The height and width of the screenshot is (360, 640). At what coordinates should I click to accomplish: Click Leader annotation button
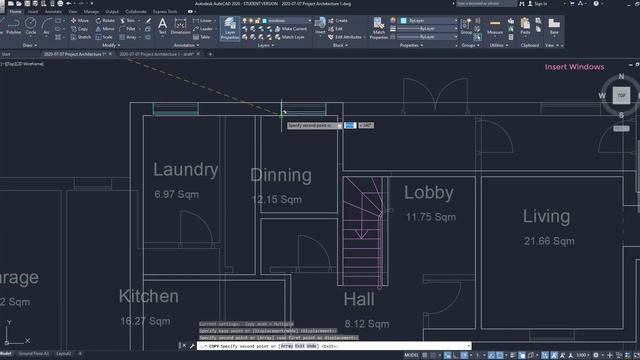point(203,29)
